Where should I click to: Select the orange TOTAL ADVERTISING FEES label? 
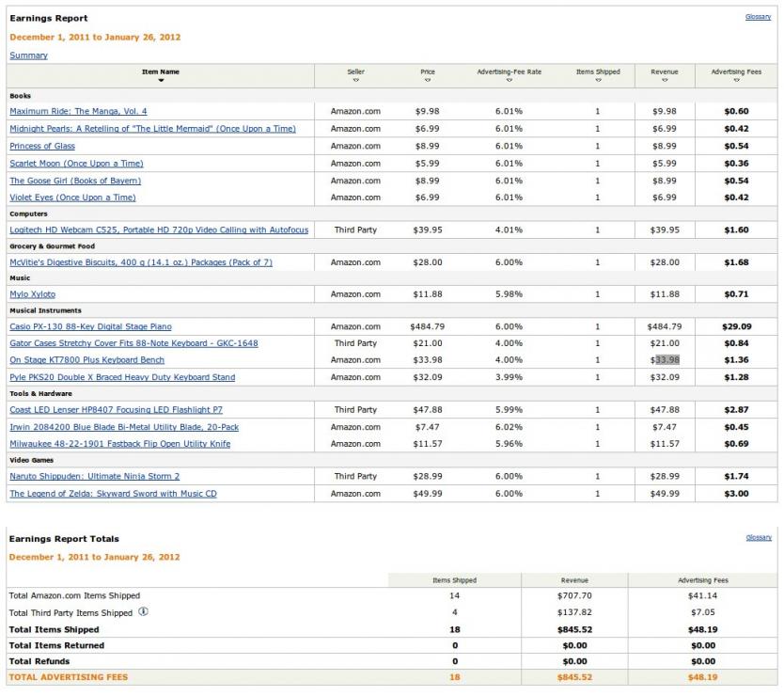coord(69,677)
